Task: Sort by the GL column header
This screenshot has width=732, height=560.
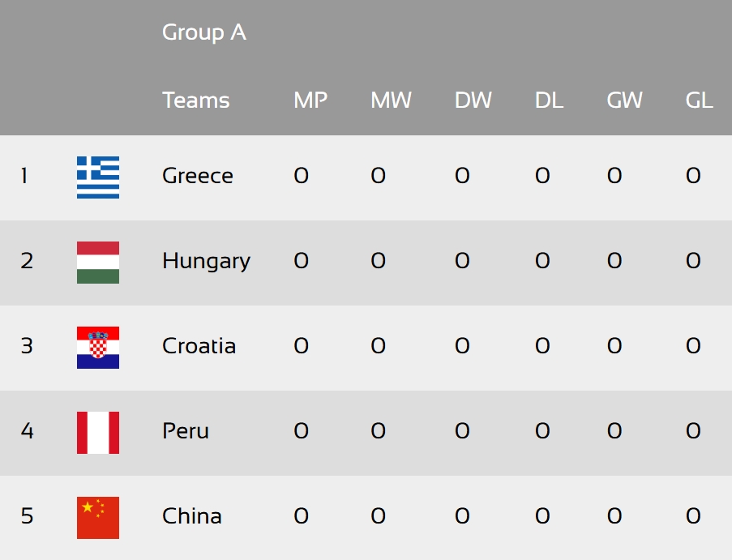Action: 699,100
